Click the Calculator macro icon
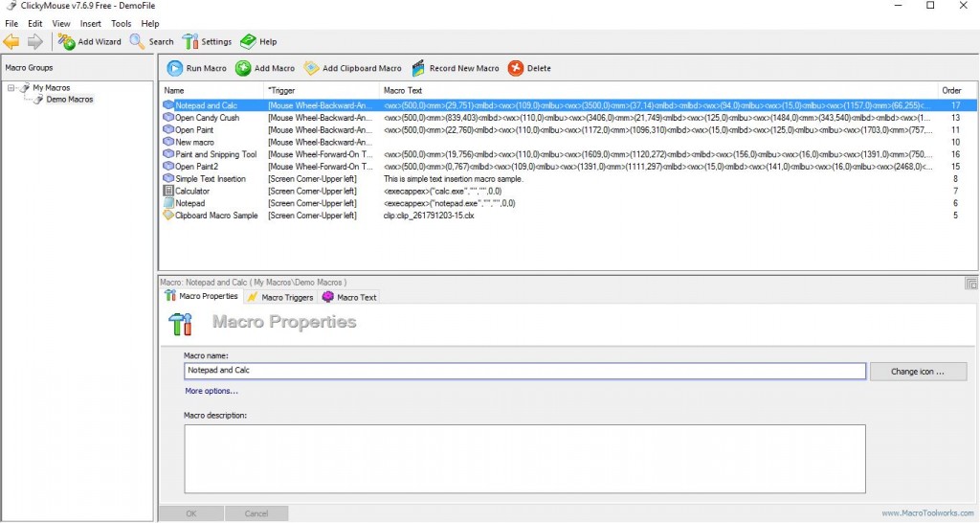 [168, 191]
